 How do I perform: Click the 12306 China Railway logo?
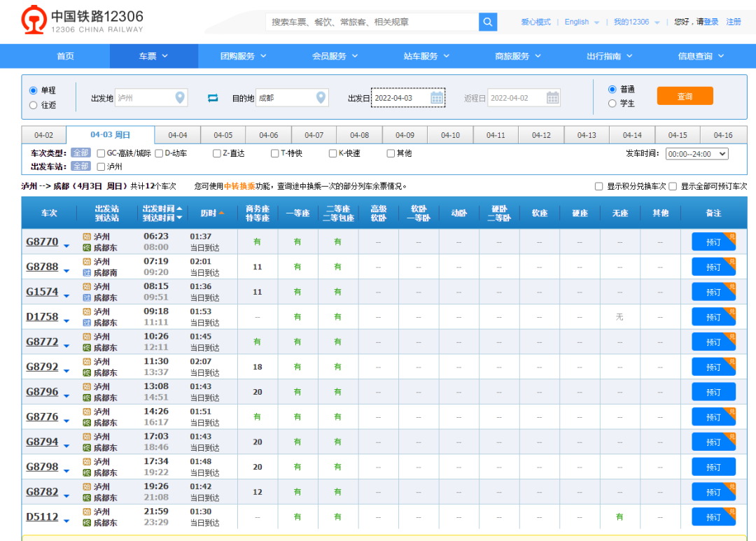coord(83,21)
